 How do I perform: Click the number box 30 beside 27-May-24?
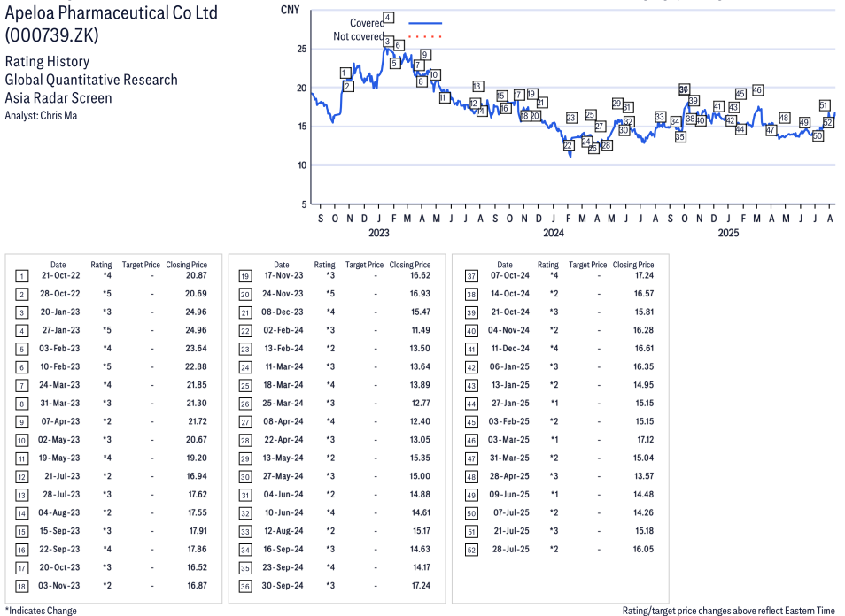[x=245, y=477]
